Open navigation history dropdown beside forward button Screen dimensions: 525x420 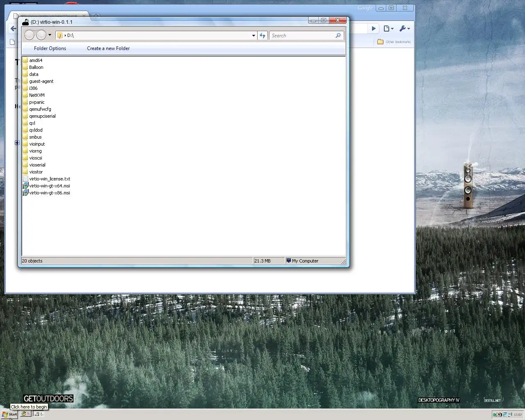(x=50, y=35)
